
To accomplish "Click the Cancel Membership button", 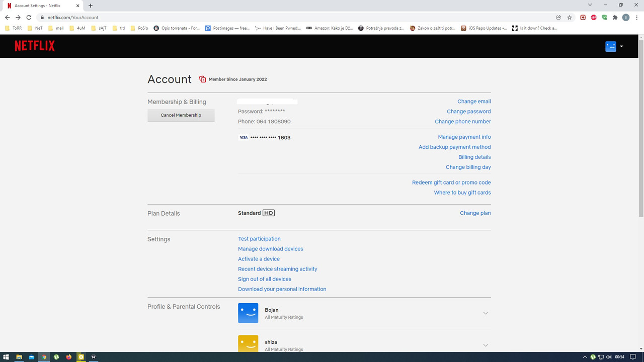I will pyautogui.click(x=181, y=115).
